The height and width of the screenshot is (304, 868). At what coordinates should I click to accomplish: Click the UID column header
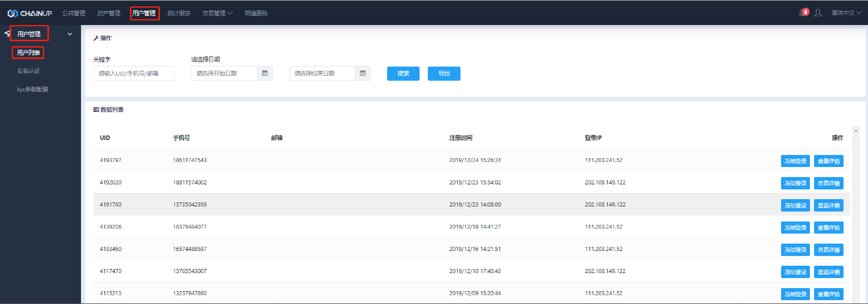coord(105,138)
